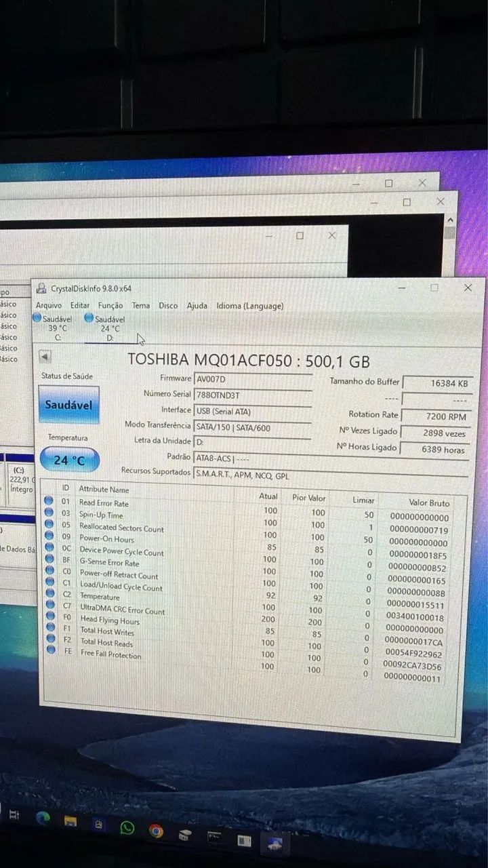Click the status circle for UltraDMA CRC Error Count
This screenshot has height=868, width=488.
click(49, 605)
